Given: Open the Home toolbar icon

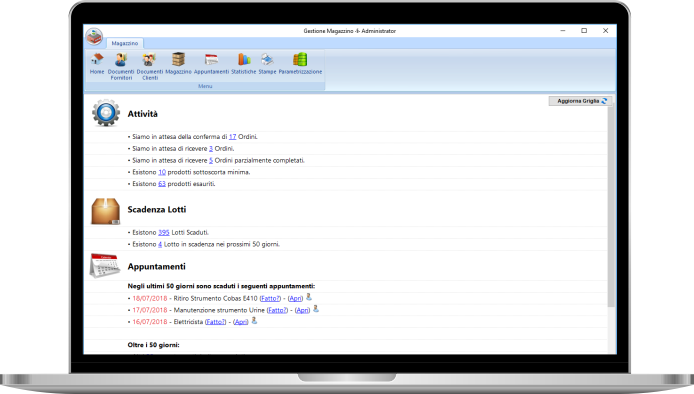Looking at the screenshot, I should 97,63.
